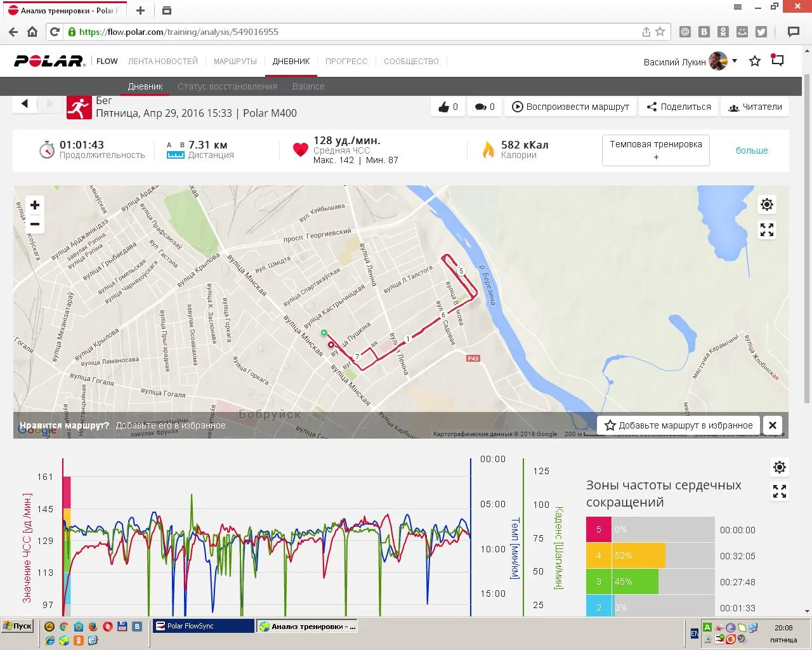Zoom out on the route map
Image resolution: width=812 pixels, height=650 pixels.
point(35,224)
